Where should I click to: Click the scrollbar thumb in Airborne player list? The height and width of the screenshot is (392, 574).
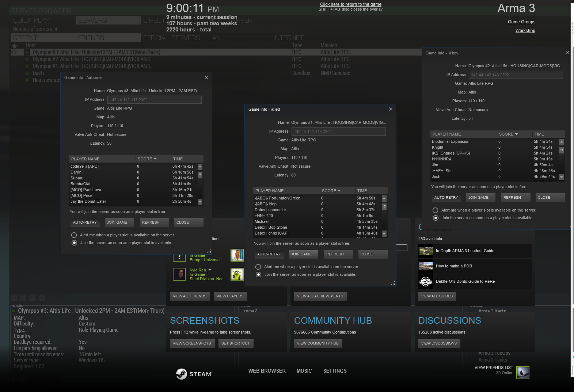pyautogui.click(x=200, y=175)
